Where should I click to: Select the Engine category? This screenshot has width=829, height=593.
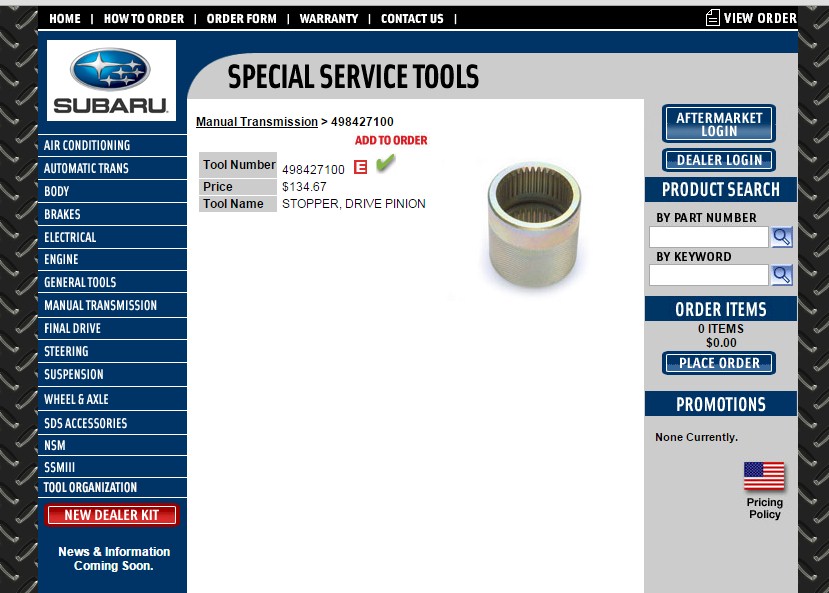click(112, 260)
